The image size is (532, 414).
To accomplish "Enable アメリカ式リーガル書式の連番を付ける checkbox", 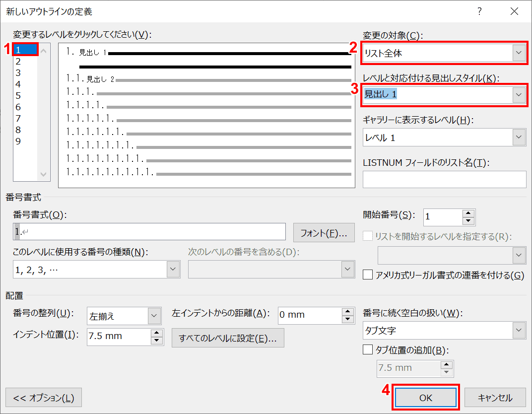I will (368, 275).
